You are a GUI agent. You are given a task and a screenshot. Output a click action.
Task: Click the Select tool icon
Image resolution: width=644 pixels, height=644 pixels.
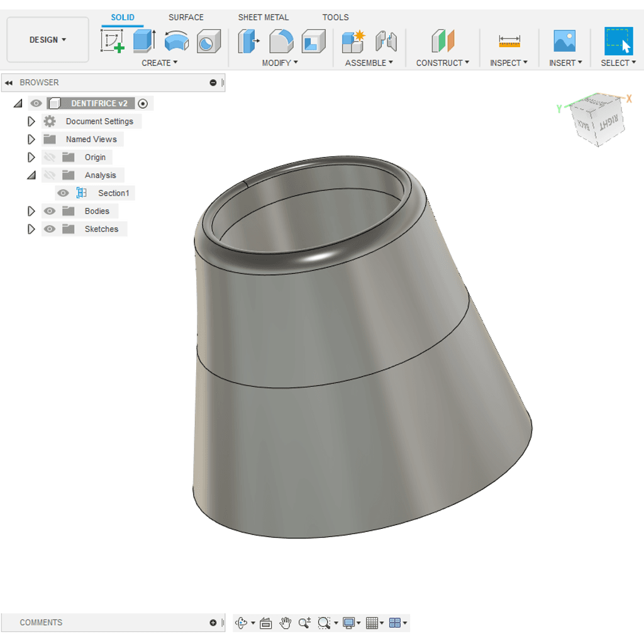coord(619,41)
